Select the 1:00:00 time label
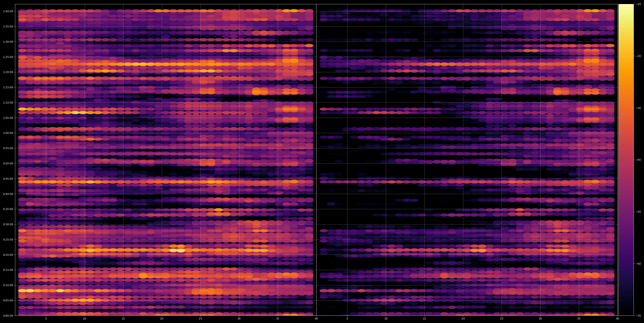The image size is (644, 323). click(x=8, y=133)
